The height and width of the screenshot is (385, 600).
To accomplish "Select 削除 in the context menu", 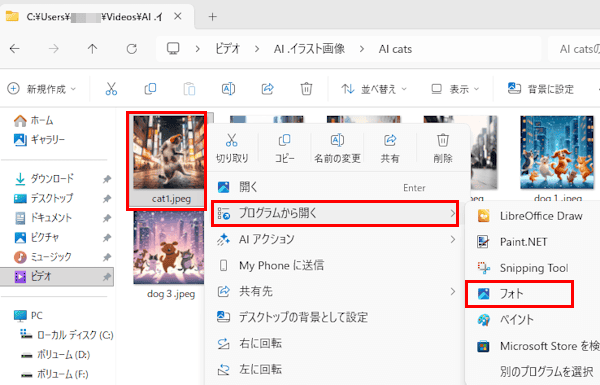I will pyautogui.click(x=443, y=148).
